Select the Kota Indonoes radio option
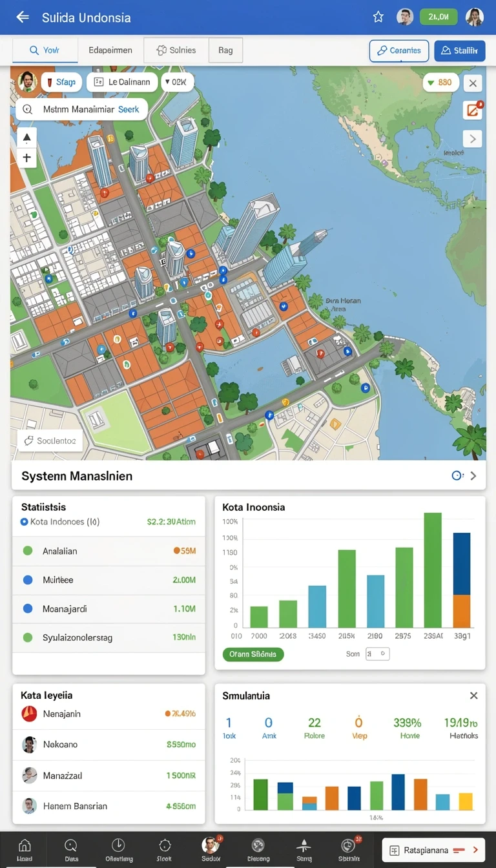This screenshot has height=868, width=496. 25,521
